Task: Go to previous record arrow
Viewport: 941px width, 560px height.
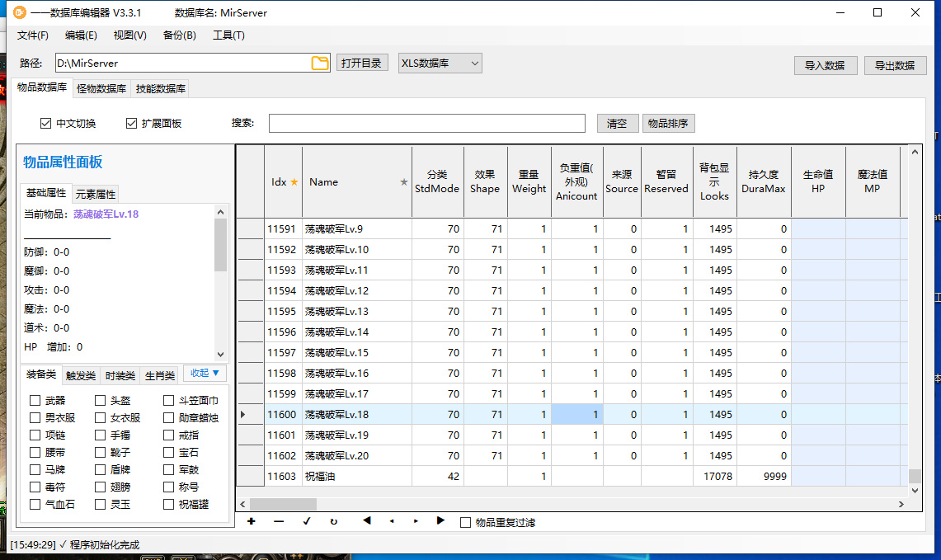Action: tap(392, 521)
